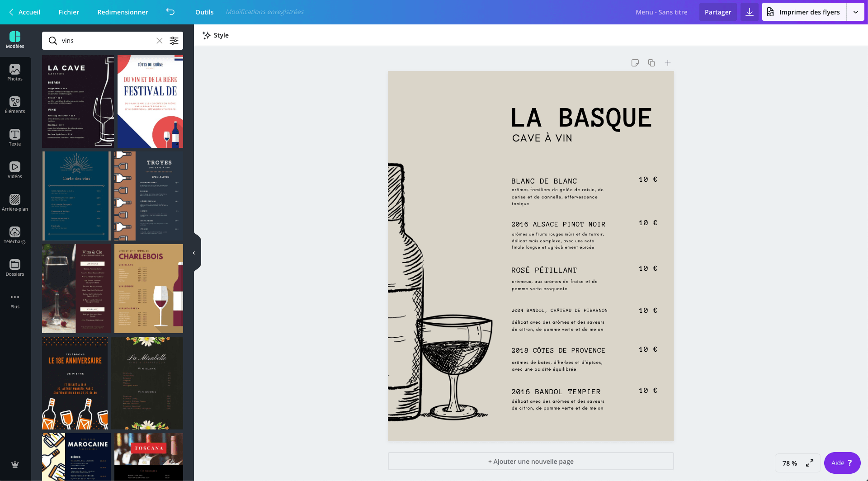Select the 2016 ALSACE PINOT NOIR item
868x481 pixels.
(x=558, y=224)
